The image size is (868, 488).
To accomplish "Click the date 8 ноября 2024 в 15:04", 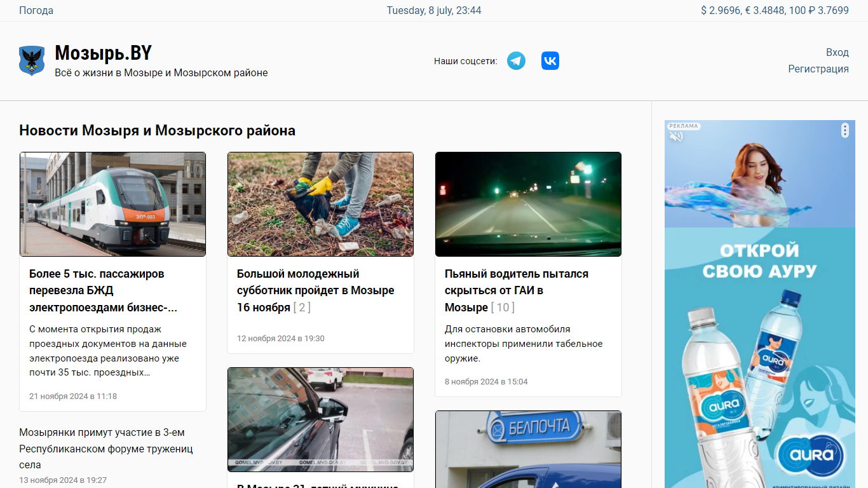I will (x=486, y=381).
